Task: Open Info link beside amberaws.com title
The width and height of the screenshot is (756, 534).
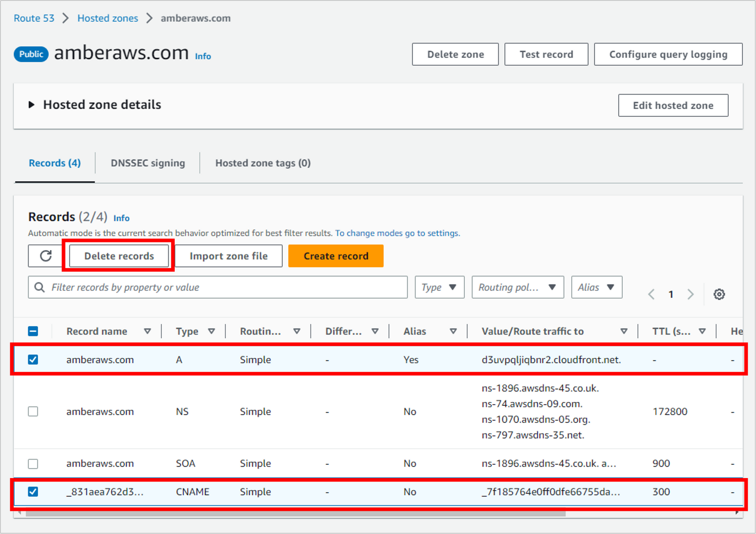Action: [x=203, y=56]
